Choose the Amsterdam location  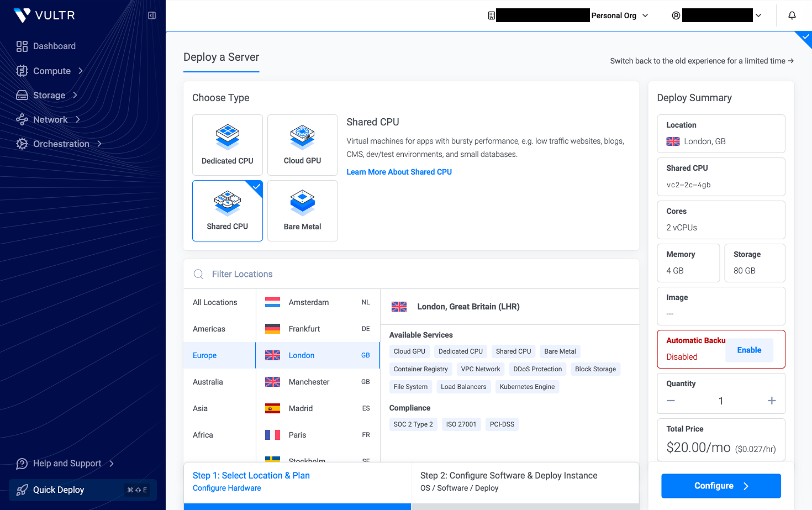tap(318, 302)
